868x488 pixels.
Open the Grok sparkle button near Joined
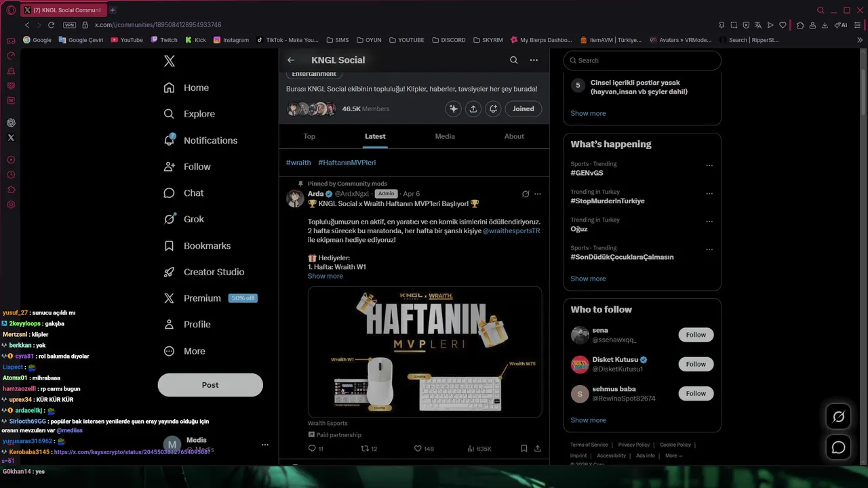click(454, 108)
